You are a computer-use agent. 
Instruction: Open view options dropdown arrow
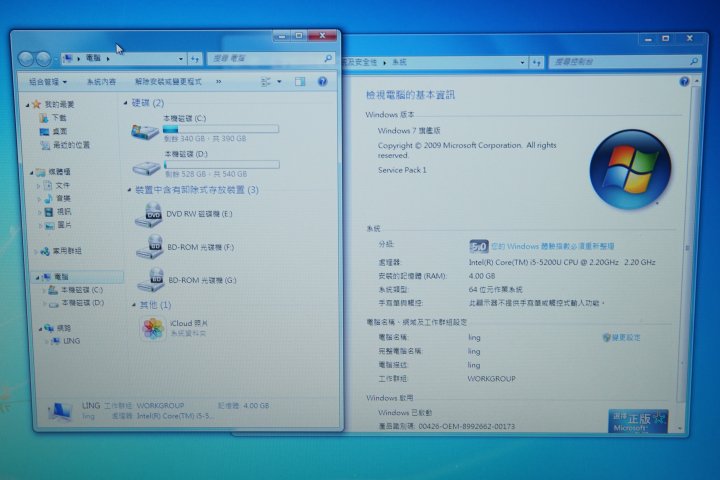(x=279, y=82)
